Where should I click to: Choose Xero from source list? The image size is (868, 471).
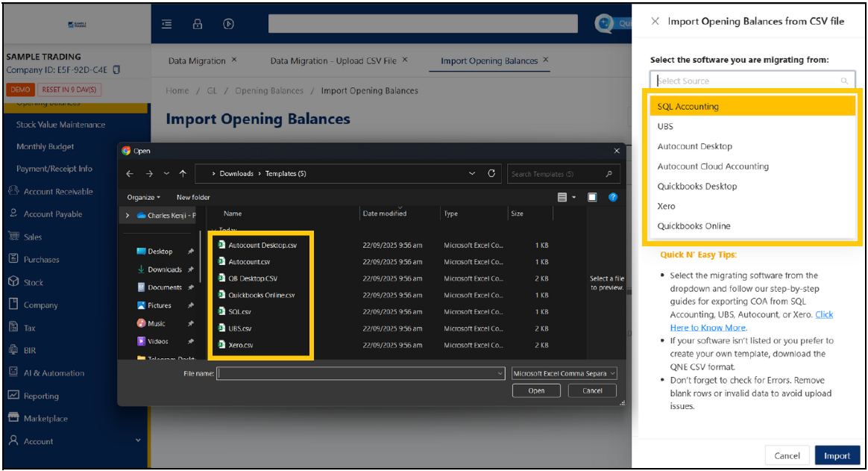click(752, 206)
